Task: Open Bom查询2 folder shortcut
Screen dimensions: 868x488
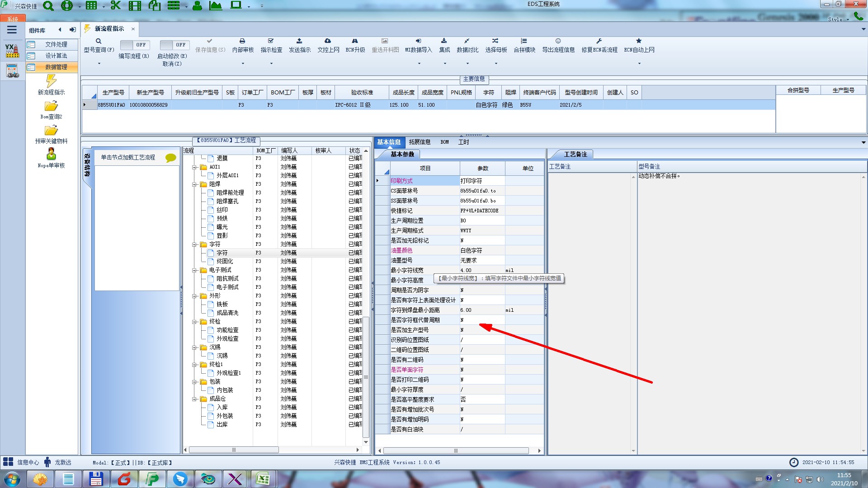Action: 51,110
